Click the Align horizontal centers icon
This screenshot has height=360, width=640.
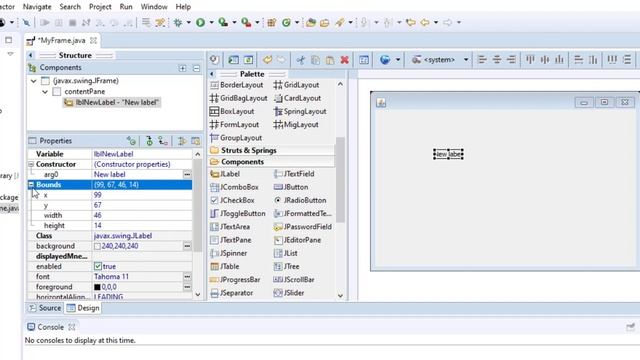(x=497, y=60)
